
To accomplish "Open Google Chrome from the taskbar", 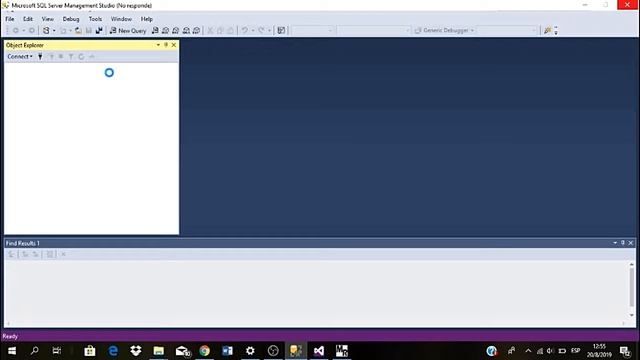I will [x=204, y=351].
